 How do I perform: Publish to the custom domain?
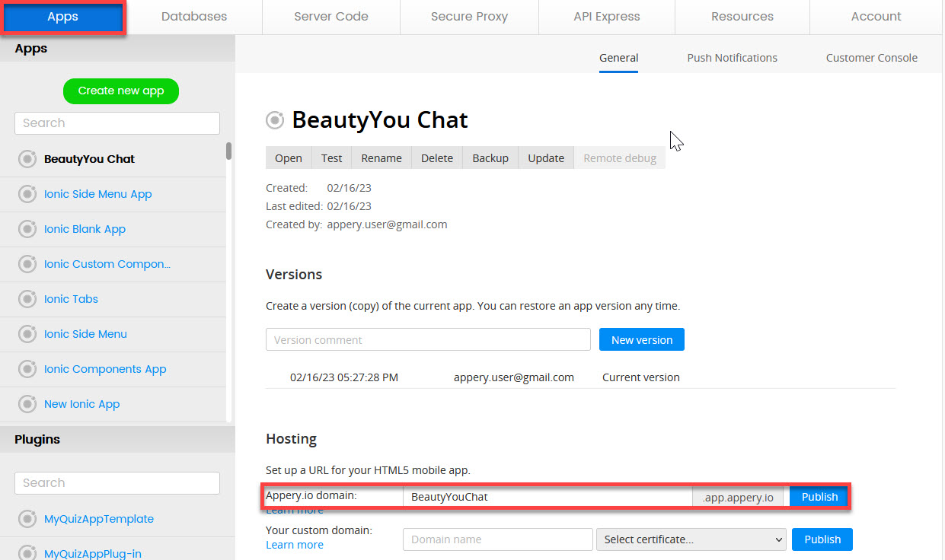(822, 539)
